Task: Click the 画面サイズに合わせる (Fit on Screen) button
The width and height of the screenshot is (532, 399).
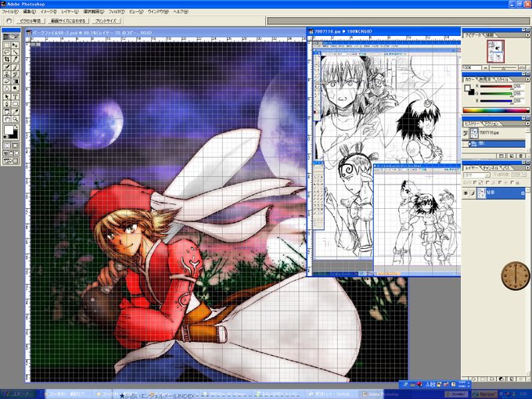Action: point(68,20)
